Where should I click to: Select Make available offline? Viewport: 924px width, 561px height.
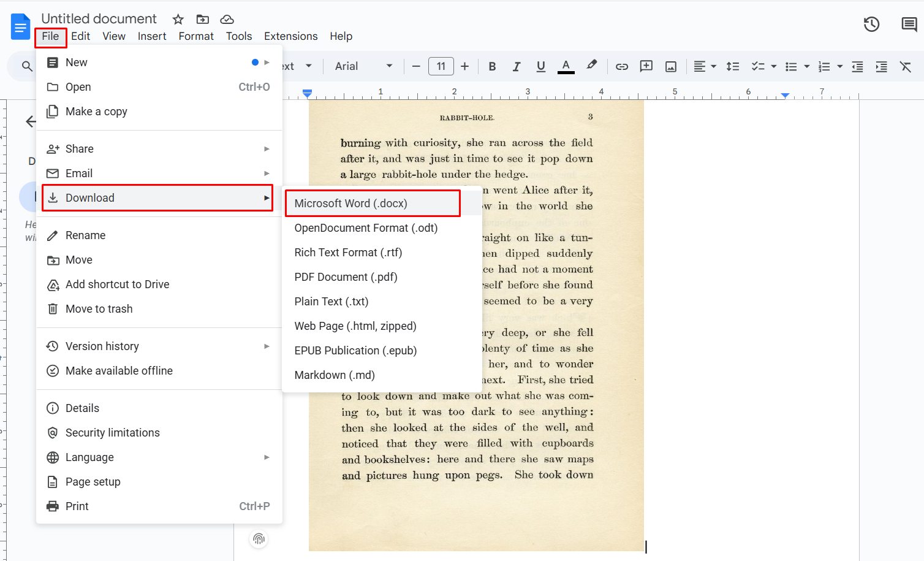pos(159,371)
